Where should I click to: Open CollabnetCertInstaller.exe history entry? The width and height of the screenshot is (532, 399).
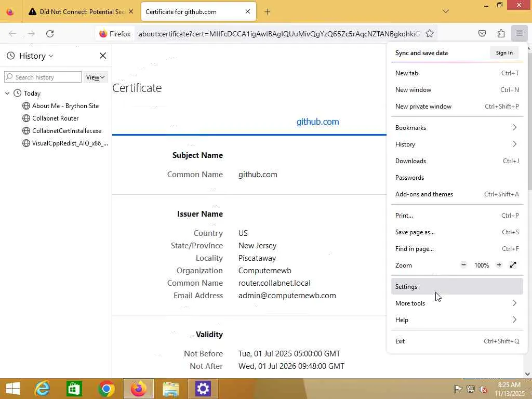click(x=62, y=131)
